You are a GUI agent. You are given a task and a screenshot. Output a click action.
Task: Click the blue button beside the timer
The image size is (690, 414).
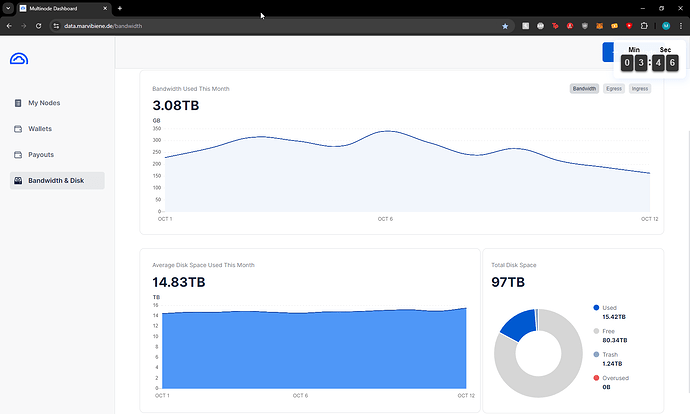608,53
